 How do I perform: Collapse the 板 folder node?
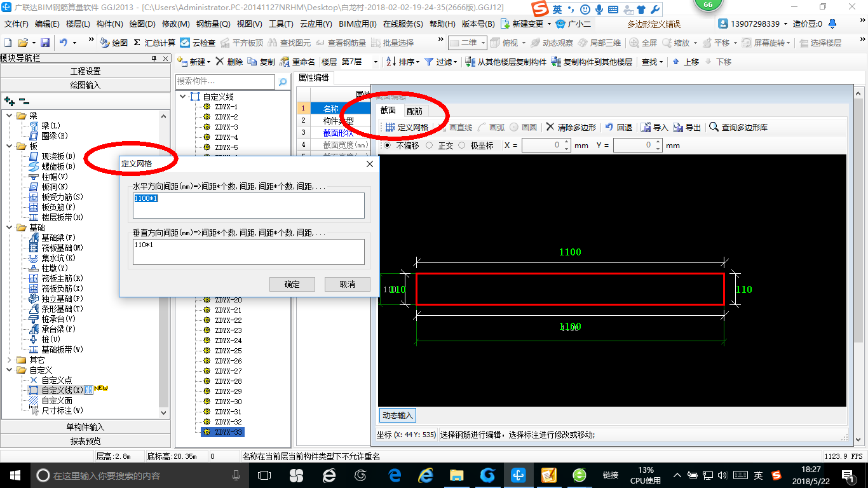click(x=9, y=146)
